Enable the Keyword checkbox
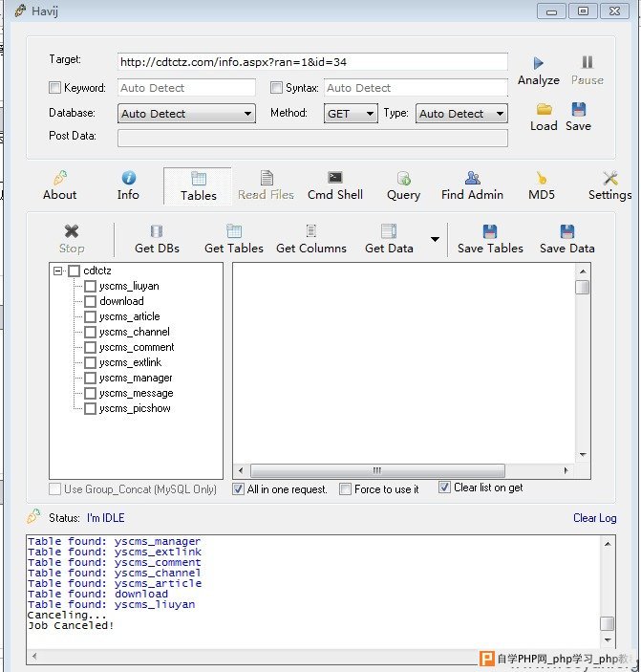This screenshot has width=641, height=672. [54, 88]
